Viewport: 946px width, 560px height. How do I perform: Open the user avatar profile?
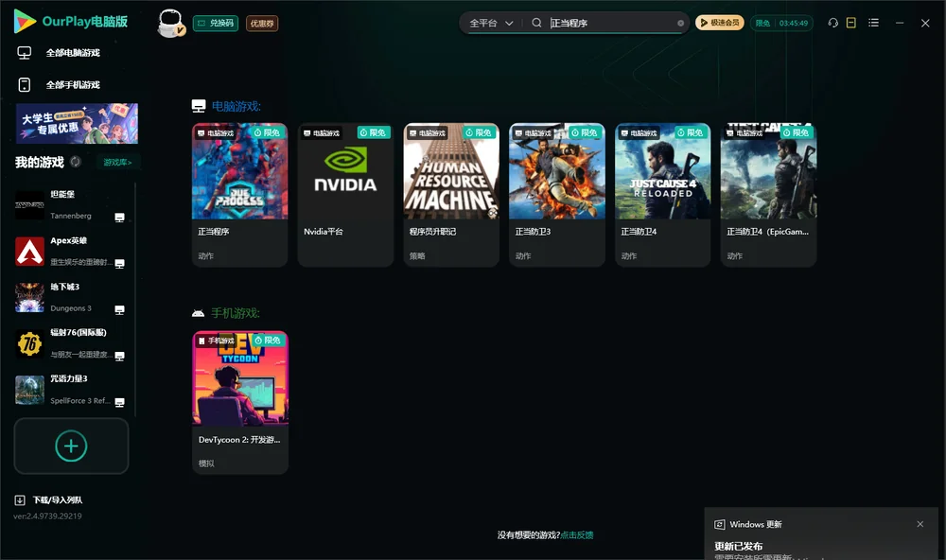pyautogui.click(x=170, y=23)
